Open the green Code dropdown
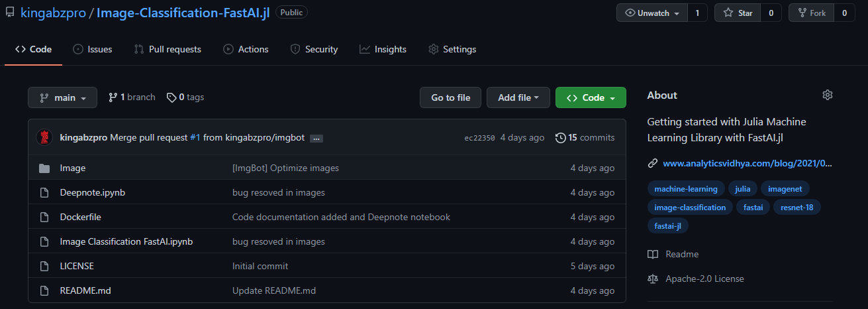This screenshot has height=309, width=868. 591,97
